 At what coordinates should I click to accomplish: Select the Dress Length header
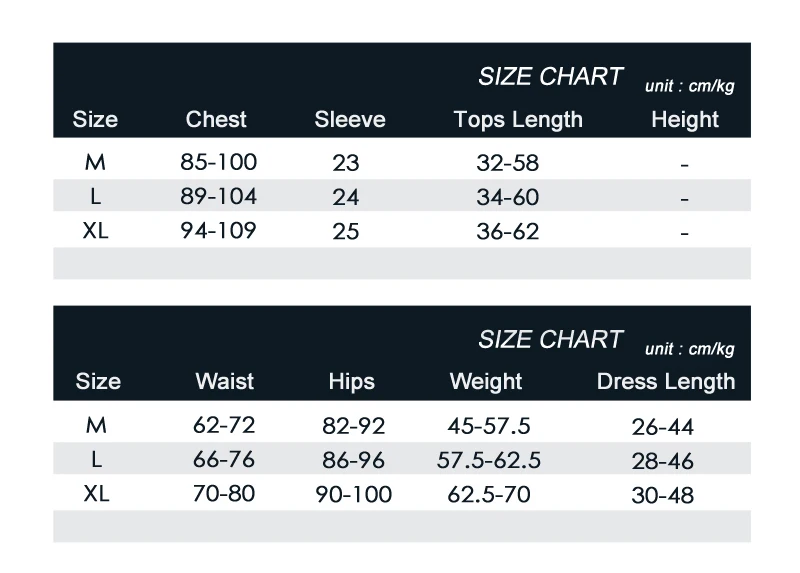666,382
